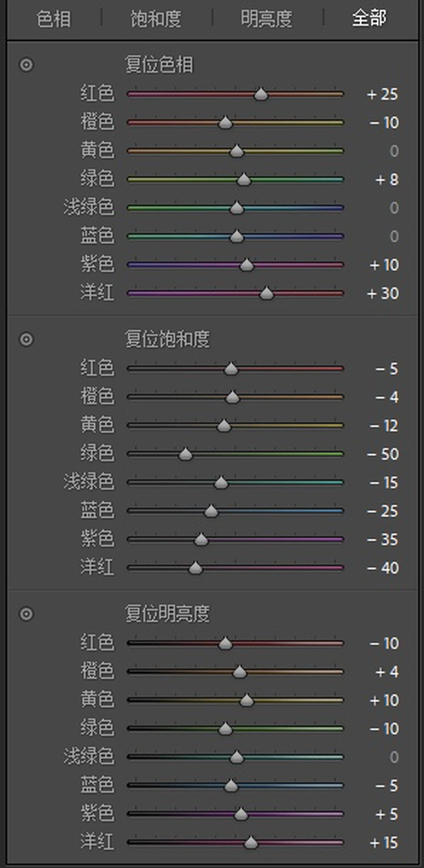Click the hue 橙色 value −10
Screen dimensions: 424x868
pyautogui.click(x=384, y=122)
